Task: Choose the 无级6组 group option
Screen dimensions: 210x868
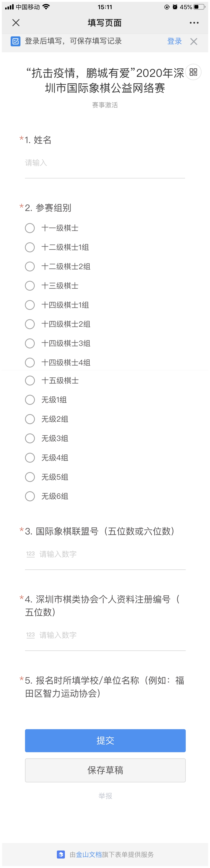Action: click(30, 496)
